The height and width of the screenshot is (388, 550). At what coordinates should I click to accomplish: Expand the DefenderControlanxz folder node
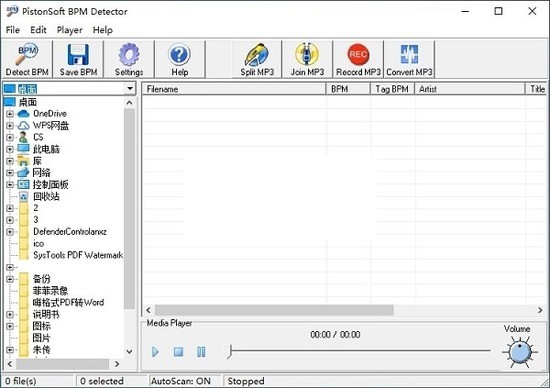(x=10, y=232)
